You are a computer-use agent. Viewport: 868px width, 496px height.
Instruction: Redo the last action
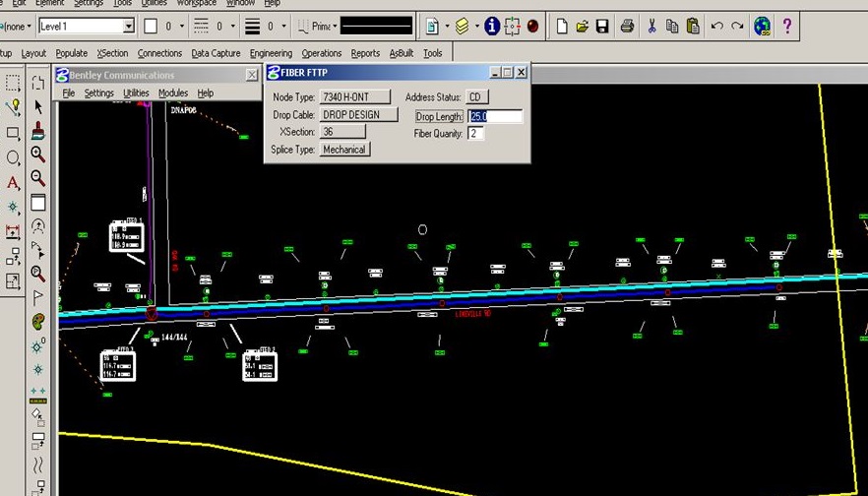737,26
